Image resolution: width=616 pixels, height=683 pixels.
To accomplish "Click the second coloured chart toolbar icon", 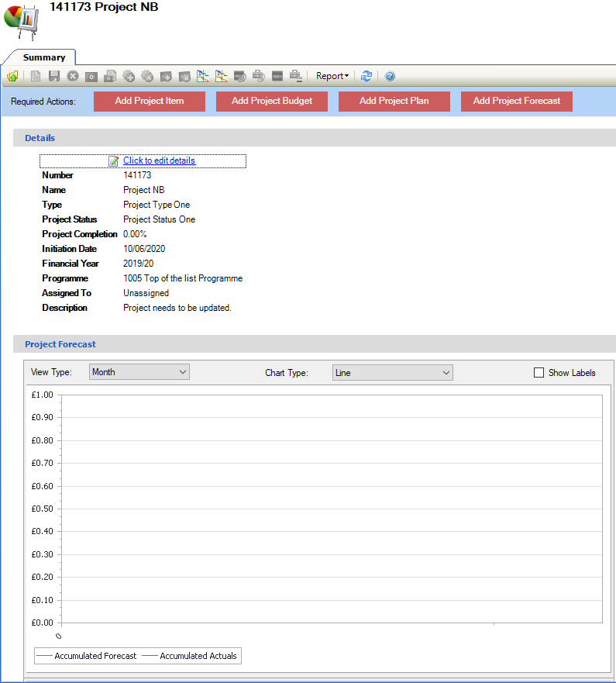I will [x=222, y=76].
